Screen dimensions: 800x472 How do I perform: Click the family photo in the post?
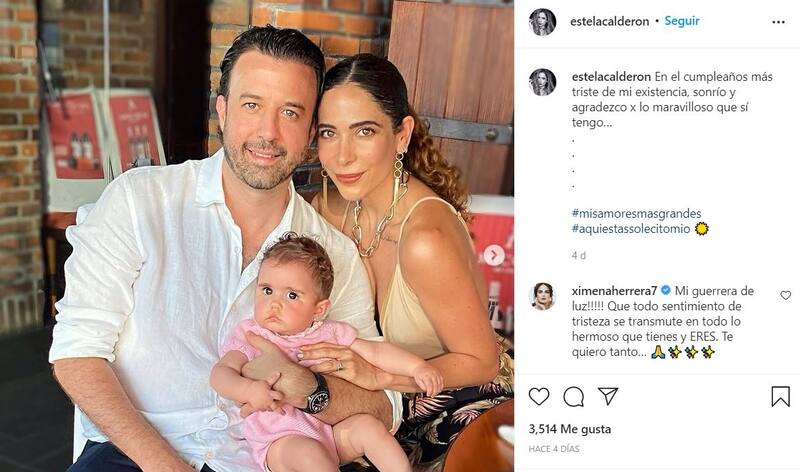(x=257, y=236)
